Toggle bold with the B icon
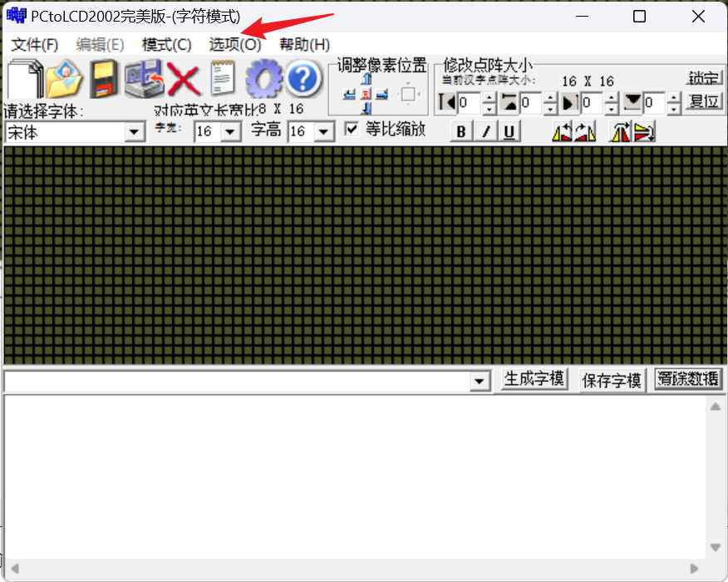This screenshot has height=582, width=728. (461, 131)
